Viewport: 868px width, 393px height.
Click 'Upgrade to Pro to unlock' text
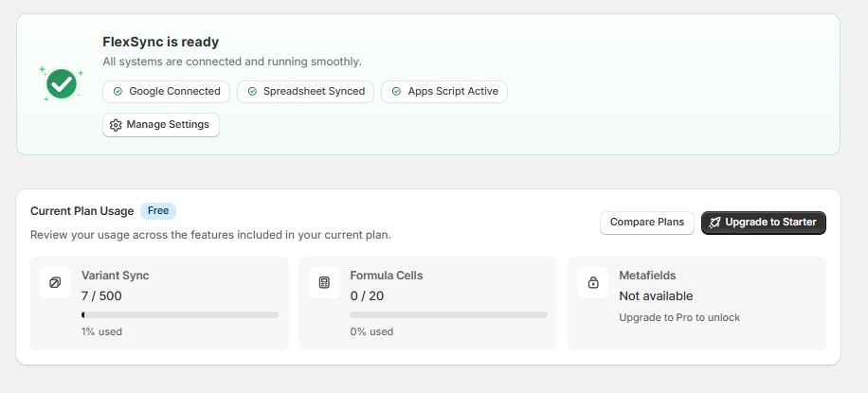[679, 318]
